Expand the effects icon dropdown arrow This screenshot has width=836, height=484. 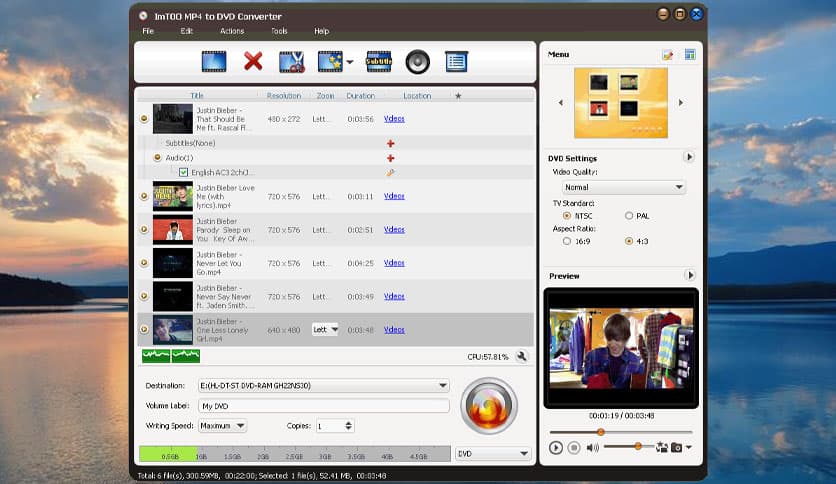tap(350, 62)
